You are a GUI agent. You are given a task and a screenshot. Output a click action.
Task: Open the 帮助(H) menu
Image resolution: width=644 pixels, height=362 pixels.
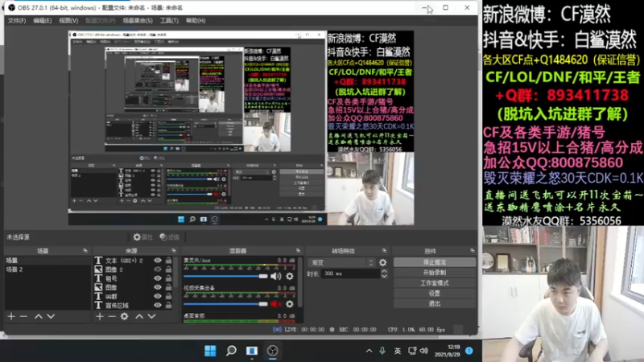pyautogui.click(x=196, y=21)
